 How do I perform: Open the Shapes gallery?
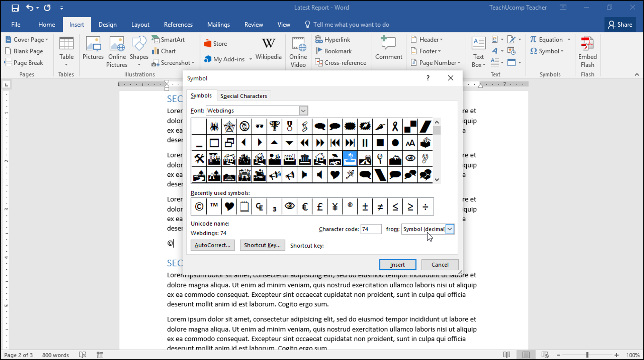139,51
